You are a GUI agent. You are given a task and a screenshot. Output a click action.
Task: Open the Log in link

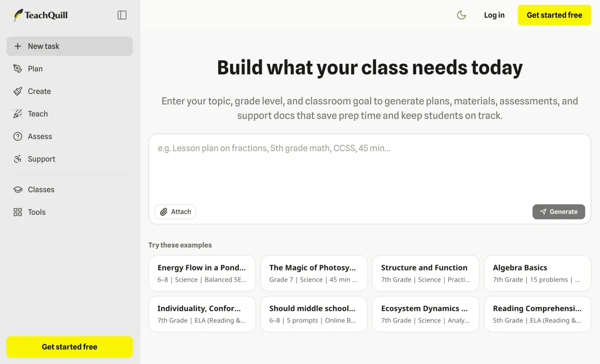(494, 15)
